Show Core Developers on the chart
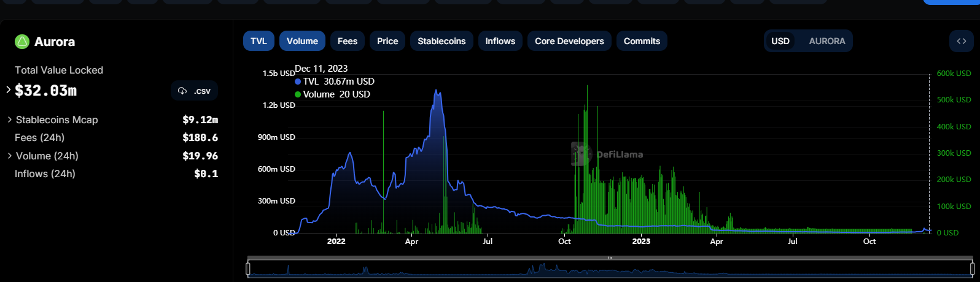 point(569,41)
